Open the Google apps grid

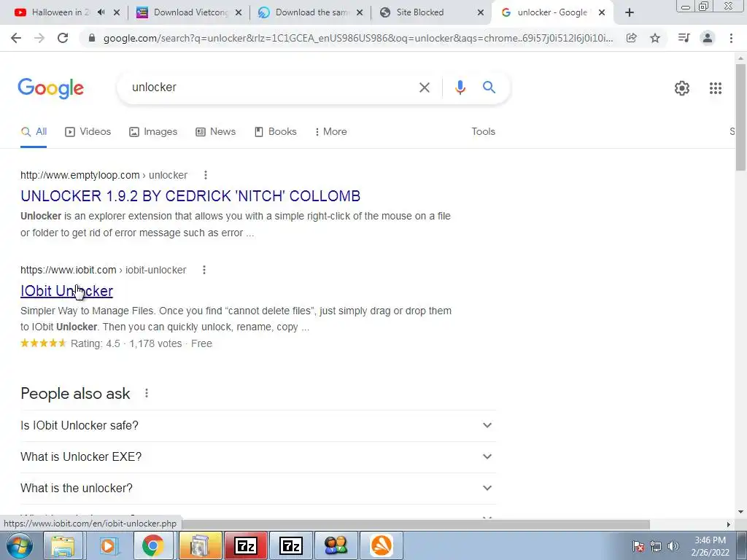coord(715,88)
